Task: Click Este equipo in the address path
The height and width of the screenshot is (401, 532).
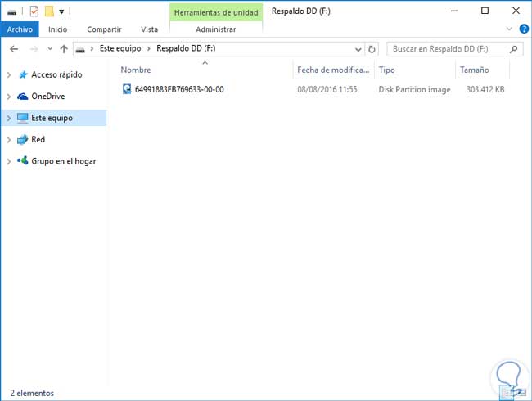Action: point(120,48)
